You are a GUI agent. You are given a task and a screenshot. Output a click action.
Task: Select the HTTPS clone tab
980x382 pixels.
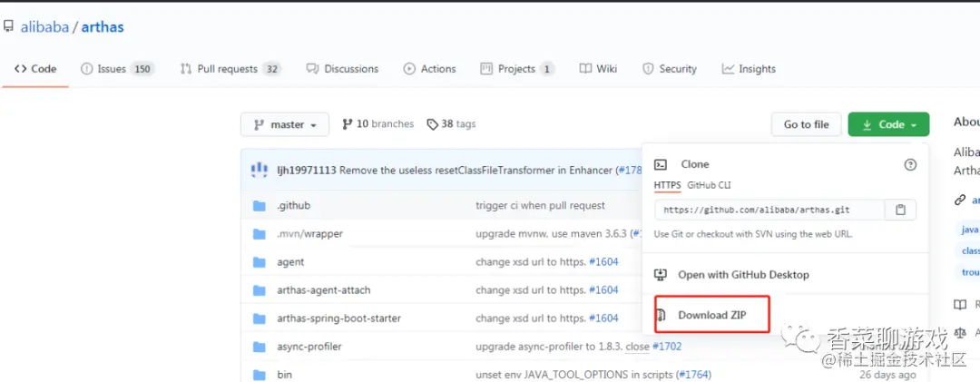pos(668,185)
